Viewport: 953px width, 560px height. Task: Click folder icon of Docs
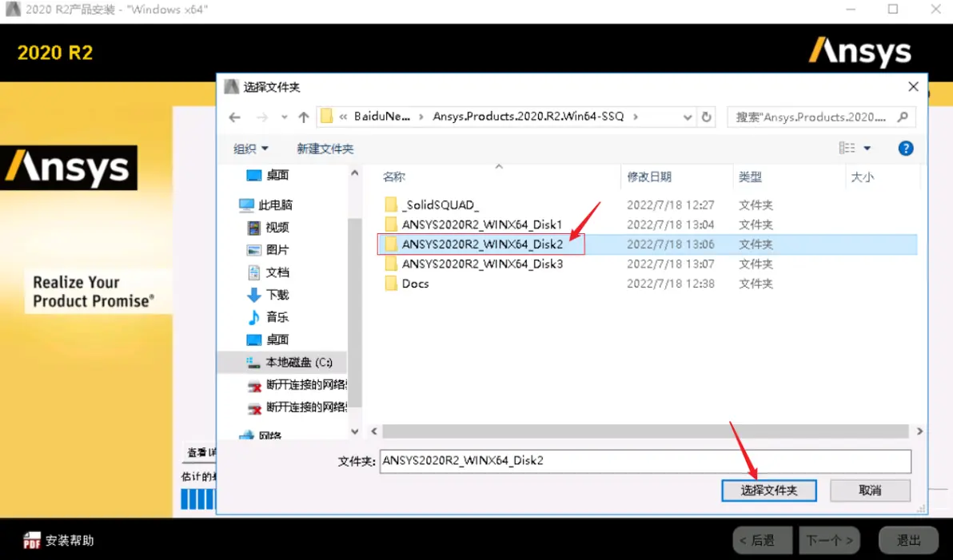pyautogui.click(x=391, y=284)
